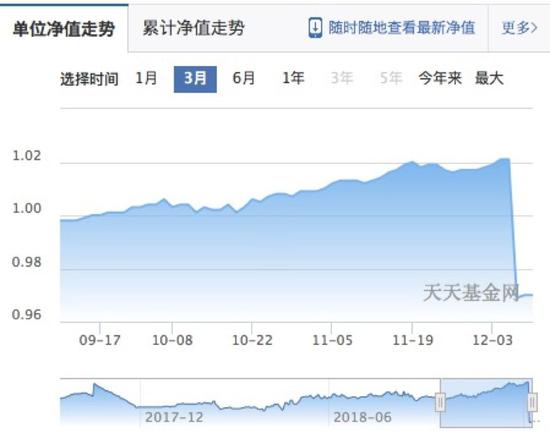Click the navigator chart near 2018-06
Screen dimensions: 550x444
362,417
